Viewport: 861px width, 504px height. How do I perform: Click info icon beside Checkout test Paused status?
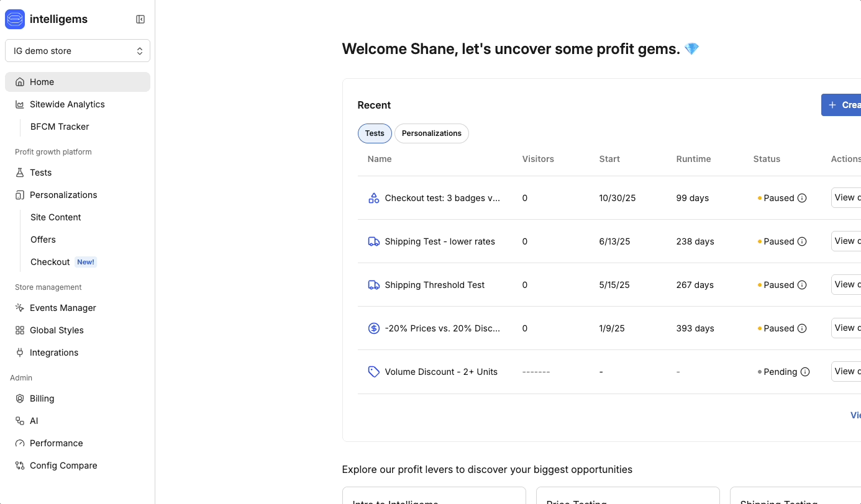(x=802, y=198)
